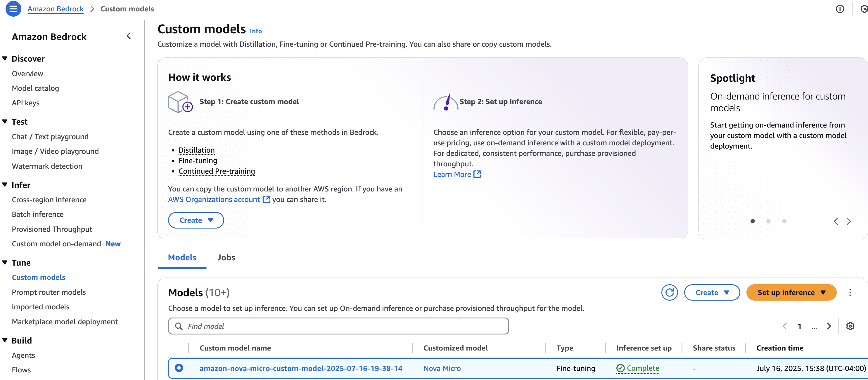The width and height of the screenshot is (868, 380).
Task: Select the third Spotlight carousel dot
Action: (784, 221)
